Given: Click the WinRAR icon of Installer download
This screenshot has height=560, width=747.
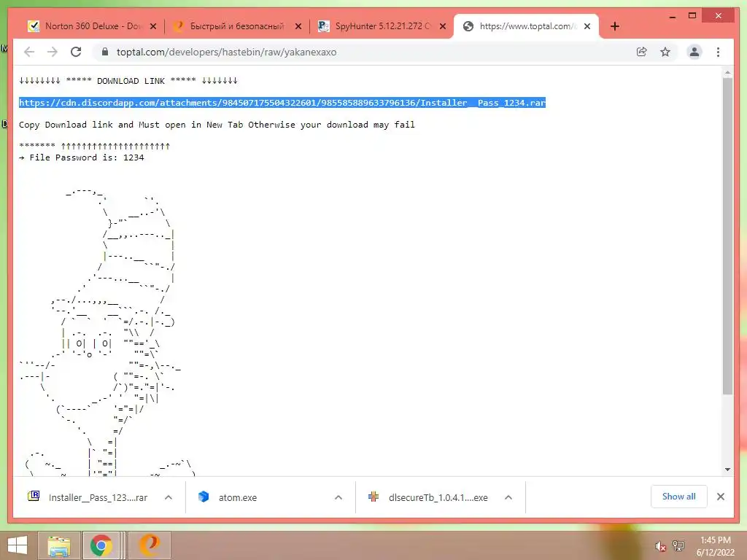Looking at the screenshot, I should [x=34, y=496].
